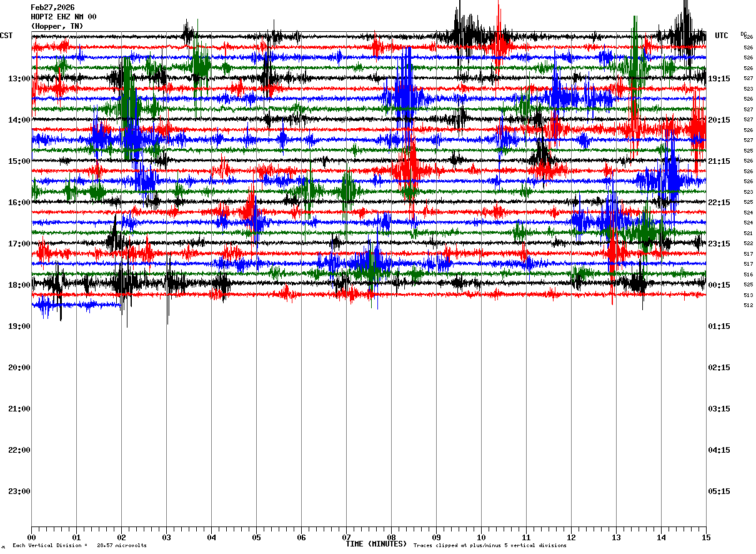Click the Feb27,2026 date label
The height and width of the screenshot is (554, 756).
(52, 8)
